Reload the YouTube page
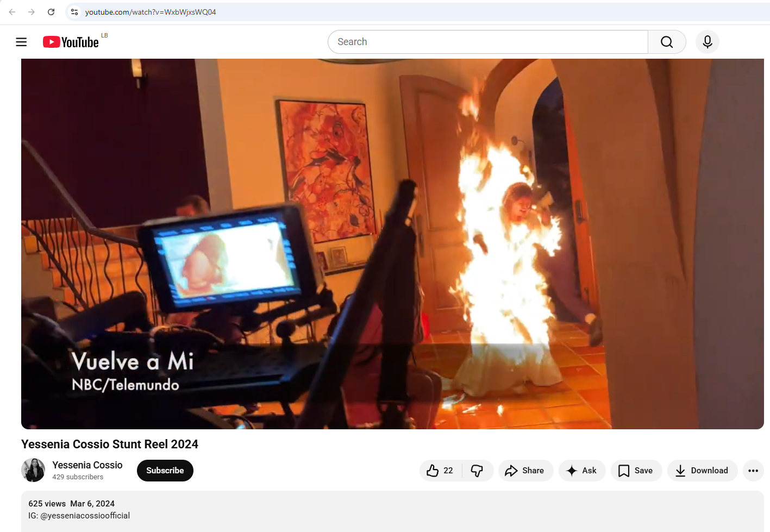The height and width of the screenshot is (532, 770). point(51,12)
